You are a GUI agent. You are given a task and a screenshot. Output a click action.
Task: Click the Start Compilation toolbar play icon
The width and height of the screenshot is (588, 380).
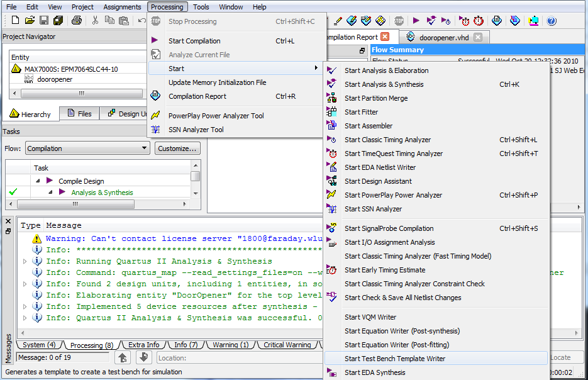[416, 21]
